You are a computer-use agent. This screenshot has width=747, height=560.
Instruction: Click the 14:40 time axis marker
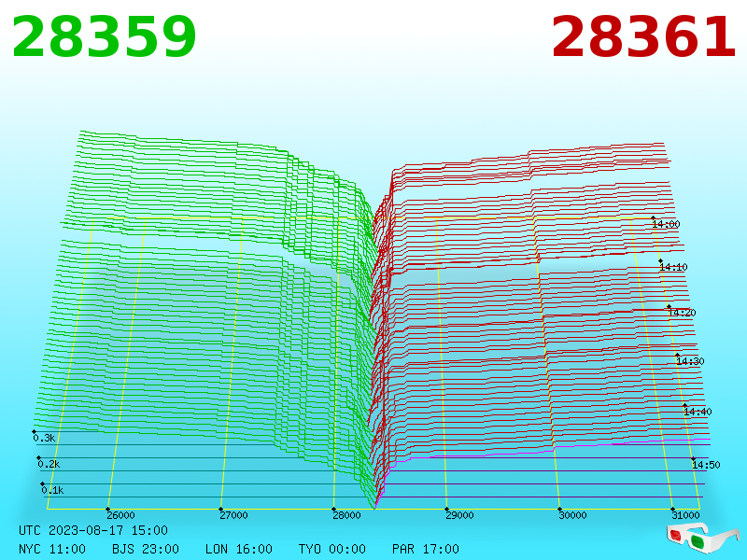pyautogui.click(x=698, y=412)
